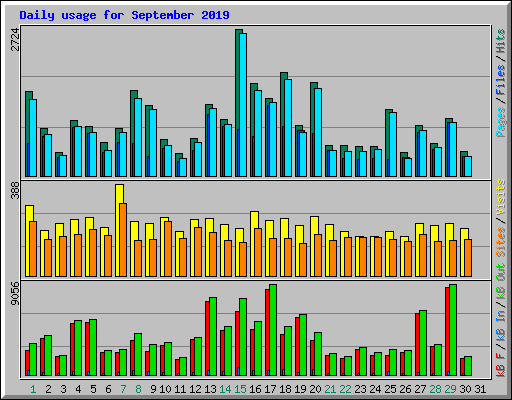Click the 388 axis value of the visits chart
This screenshot has width=512, height=400.
pos(15,191)
